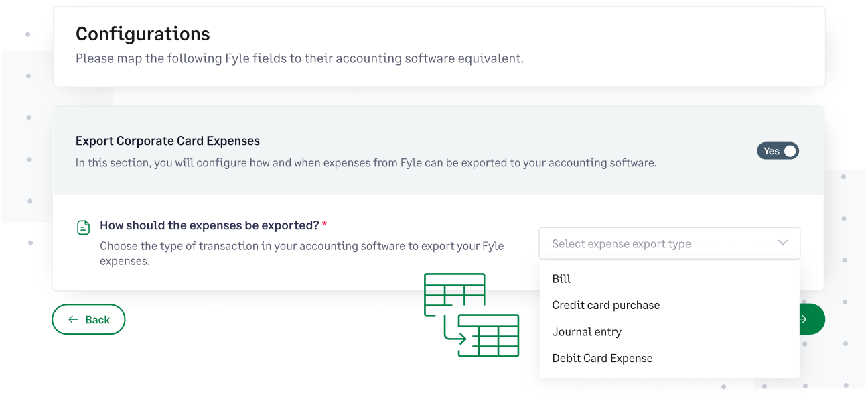Screen dimensions: 868x399
Task: Select Credit card purchase from the list
Action: pos(605,305)
